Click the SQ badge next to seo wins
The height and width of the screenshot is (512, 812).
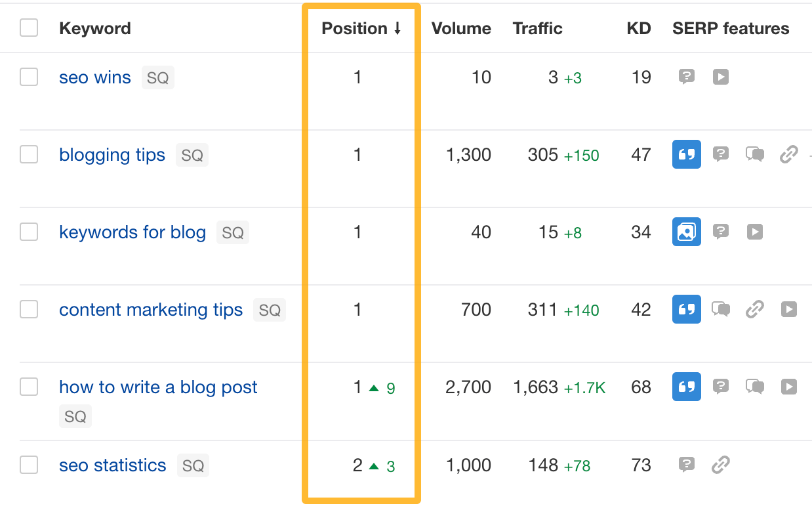(157, 77)
